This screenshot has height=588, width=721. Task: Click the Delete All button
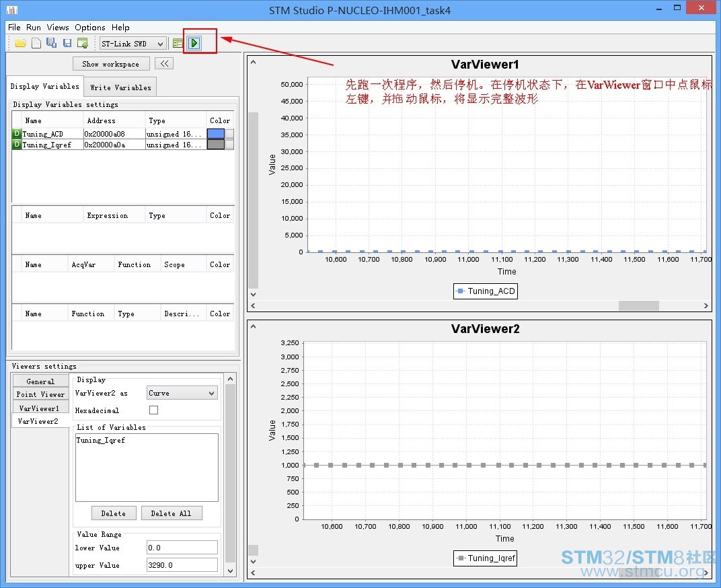171,513
